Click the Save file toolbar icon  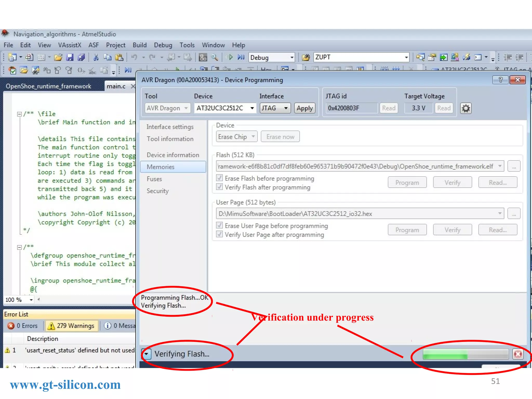[70, 57]
